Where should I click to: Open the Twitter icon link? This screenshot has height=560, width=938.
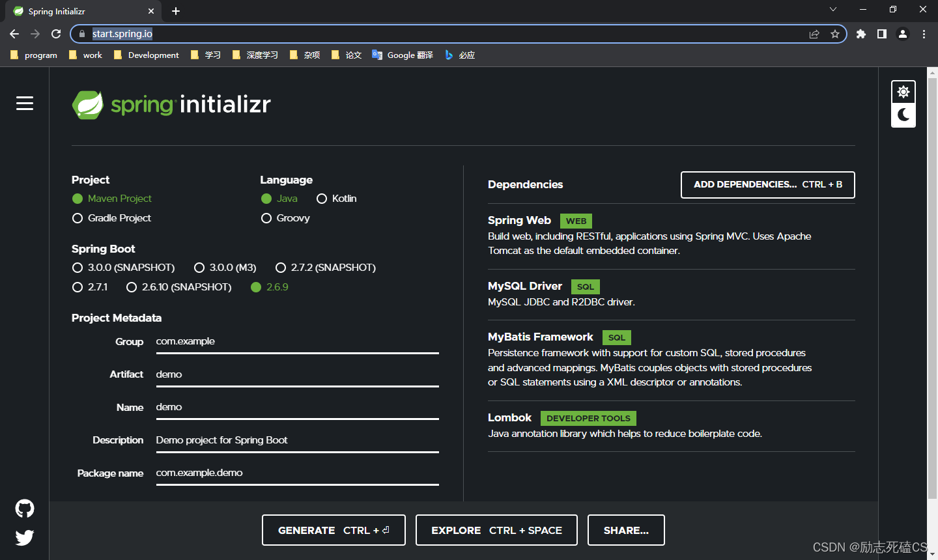pos(25,538)
